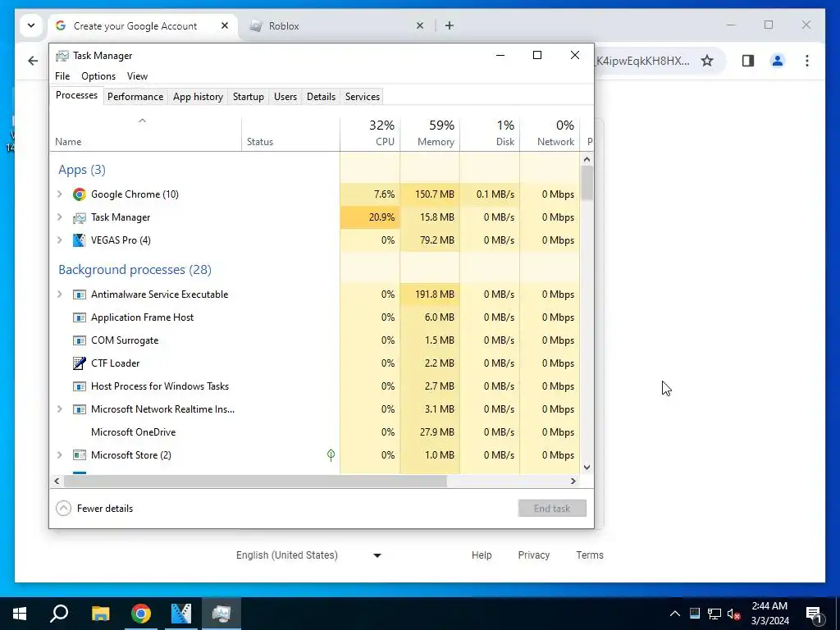This screenshot has height=630, width=840.
Task: Click the COM Surrogate process icon
Action: [x=80, y=340]
